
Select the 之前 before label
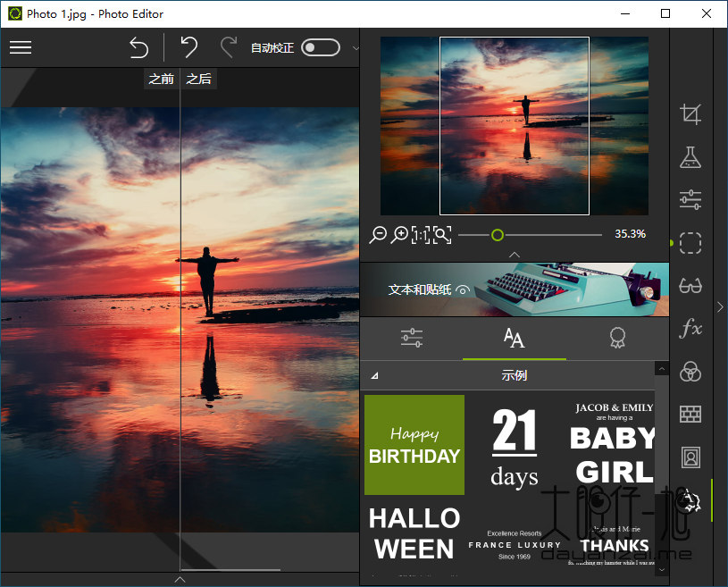coord(161,79)
